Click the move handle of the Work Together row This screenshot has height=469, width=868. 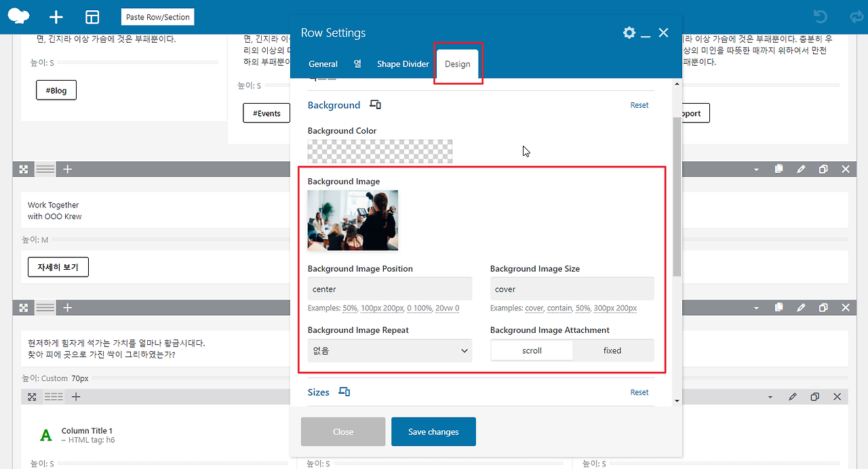click(x=24, y=169)
